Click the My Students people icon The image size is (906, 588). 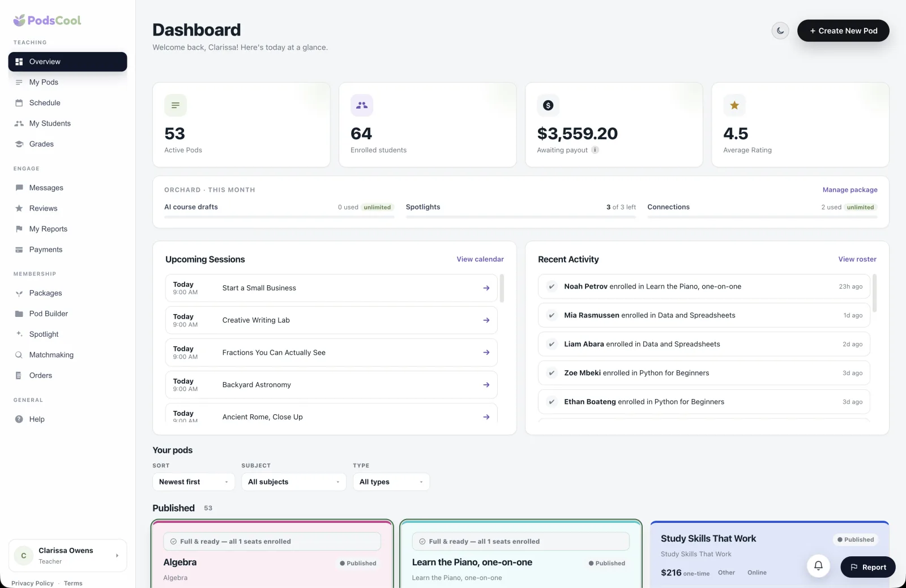(19, 123)
